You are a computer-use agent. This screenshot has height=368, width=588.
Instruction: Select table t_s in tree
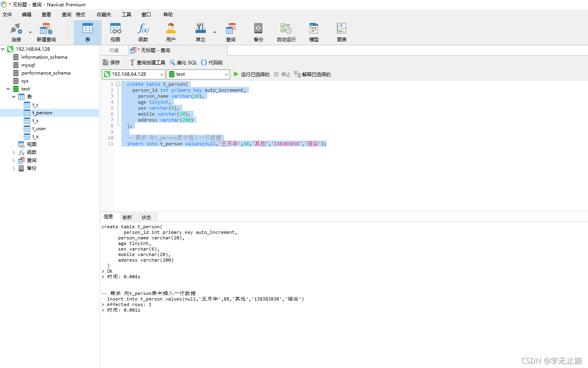point(35,121)
